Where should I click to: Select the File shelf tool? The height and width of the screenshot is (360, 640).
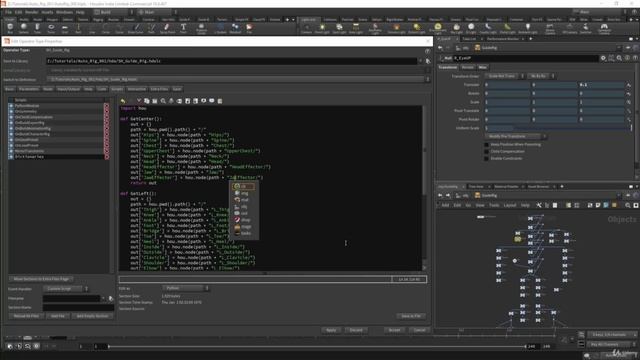tap(249, 28)
